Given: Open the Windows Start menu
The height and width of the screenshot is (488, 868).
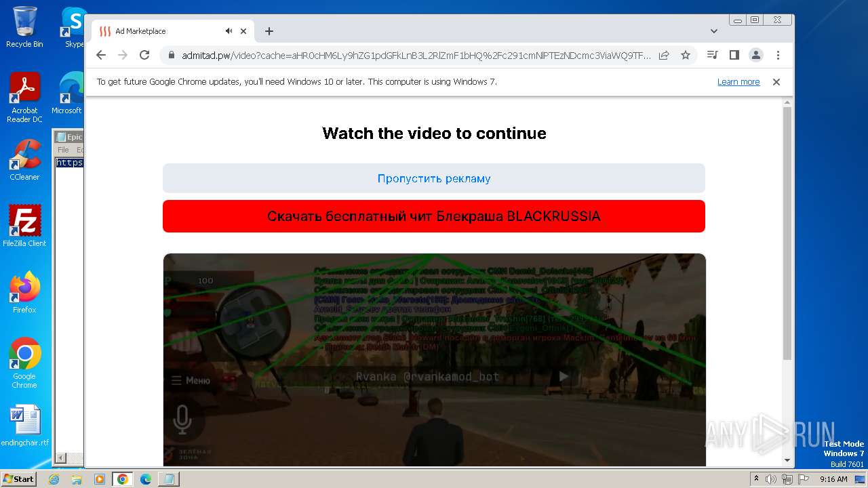Looking at the screenshot, I should coord(18,479).
